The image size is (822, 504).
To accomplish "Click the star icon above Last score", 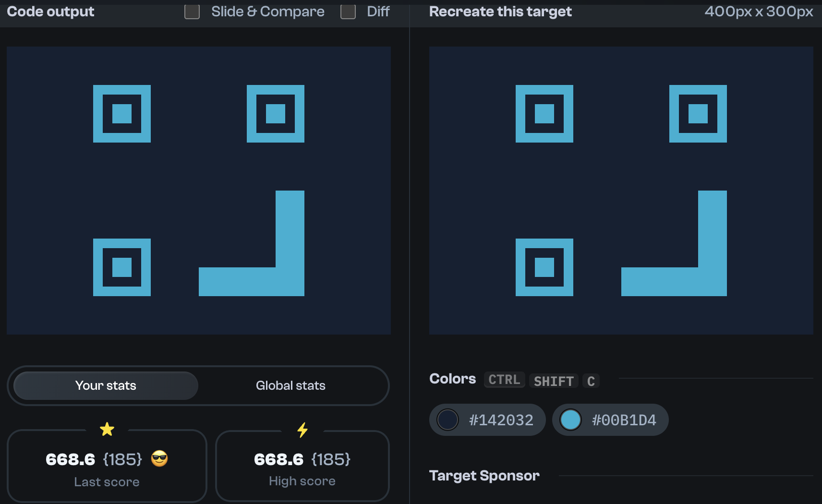I will click(107, 429).
